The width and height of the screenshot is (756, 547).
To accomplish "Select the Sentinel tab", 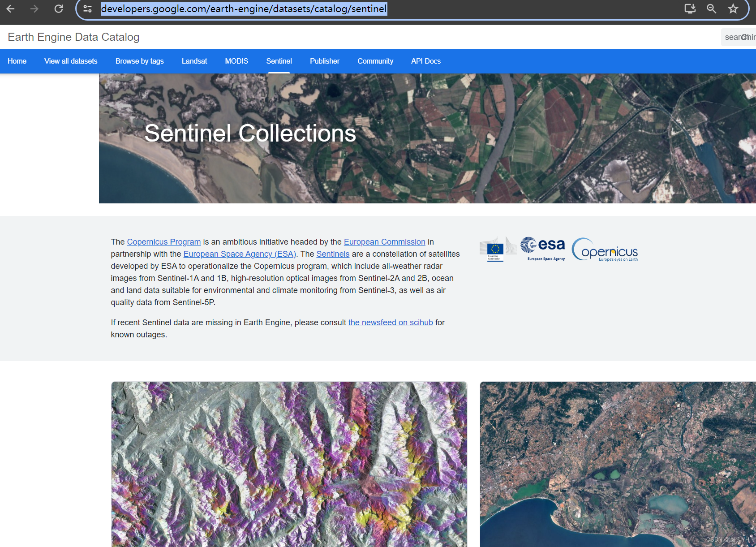I will (279, 61).
